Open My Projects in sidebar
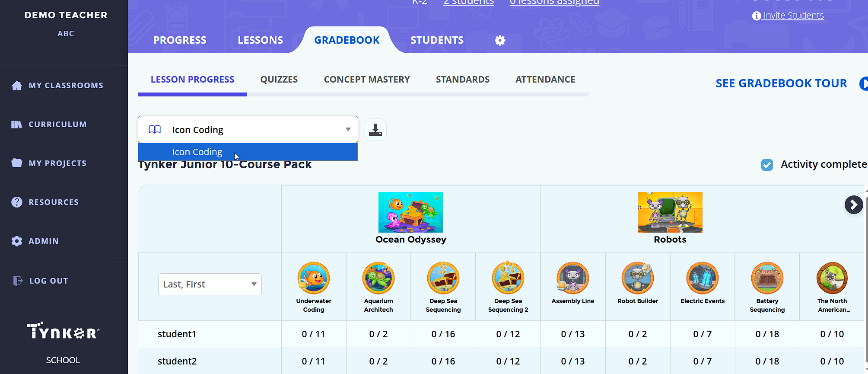868x374 pixels. [x=58, y=163]
